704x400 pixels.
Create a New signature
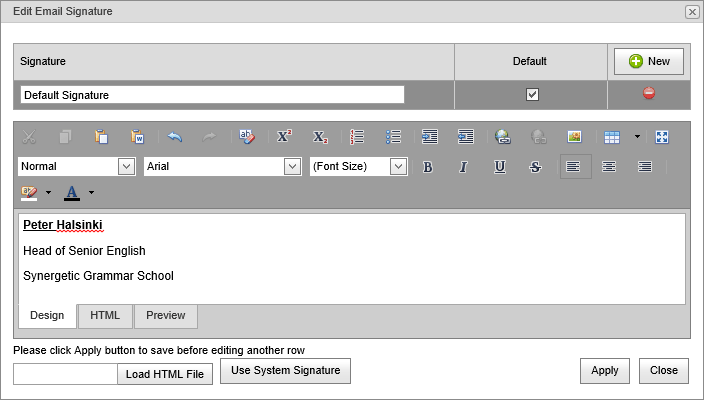click(649, 62)
